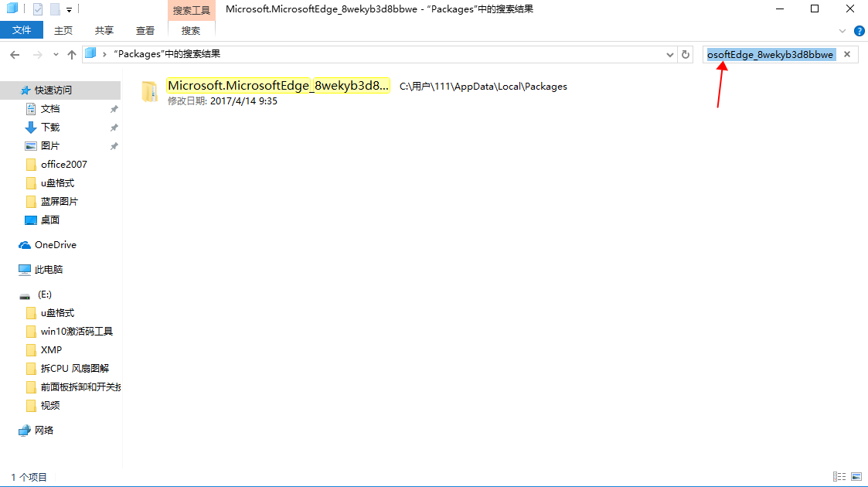Click the 快速访问 star icon

click(25, 90)
